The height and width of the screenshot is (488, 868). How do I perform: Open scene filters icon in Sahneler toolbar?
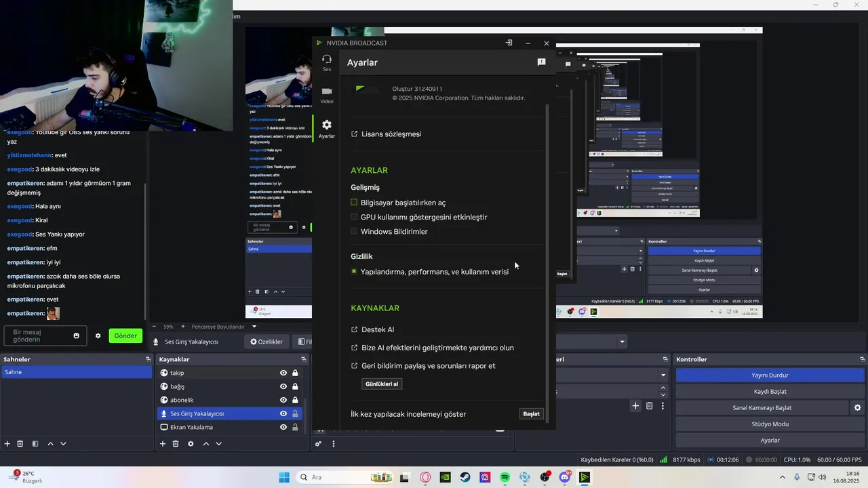click(35, 444)
